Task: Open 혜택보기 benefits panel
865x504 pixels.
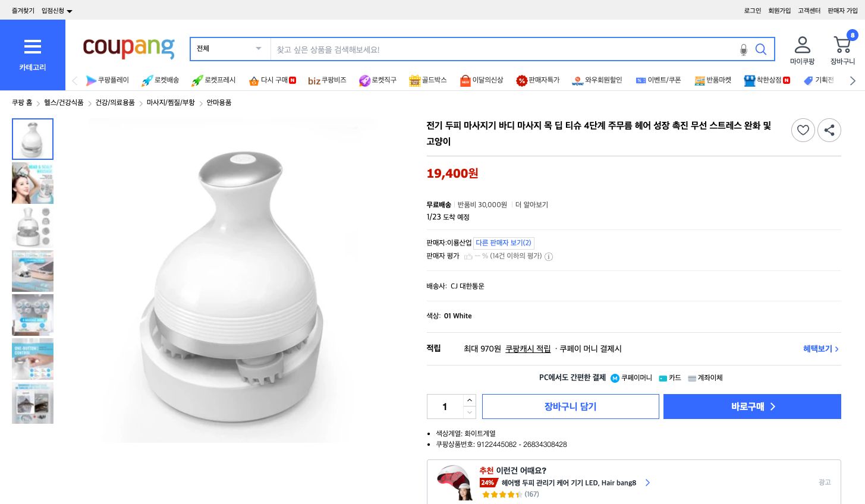Action: tap(817, 349)
